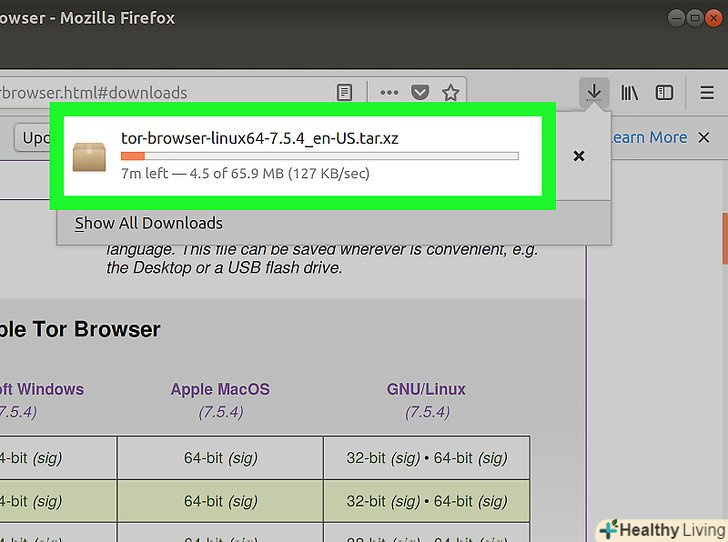Viewport: 728px width, 542px height.
Task: Open the GNU/Linux heading link
Action: point(426,389)
